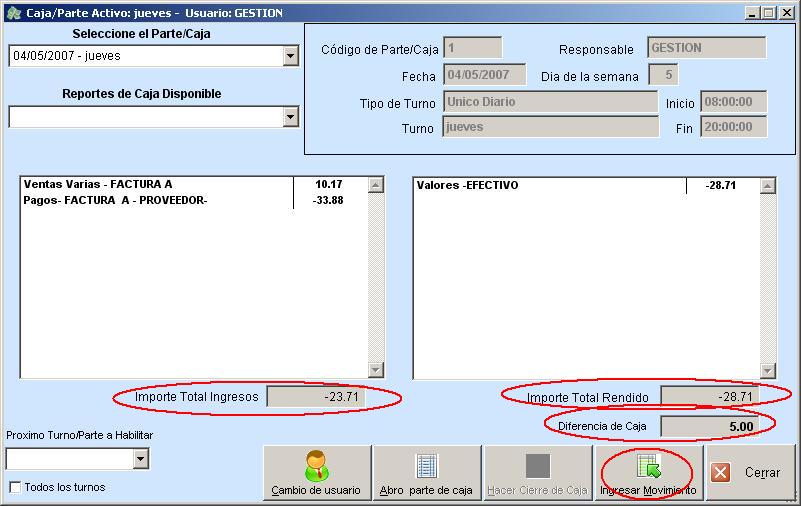Image resolution: width=801 pixels, height=506 pixels.
Task: Click the Importe Total Ingresos field
Action: (316, 397)
